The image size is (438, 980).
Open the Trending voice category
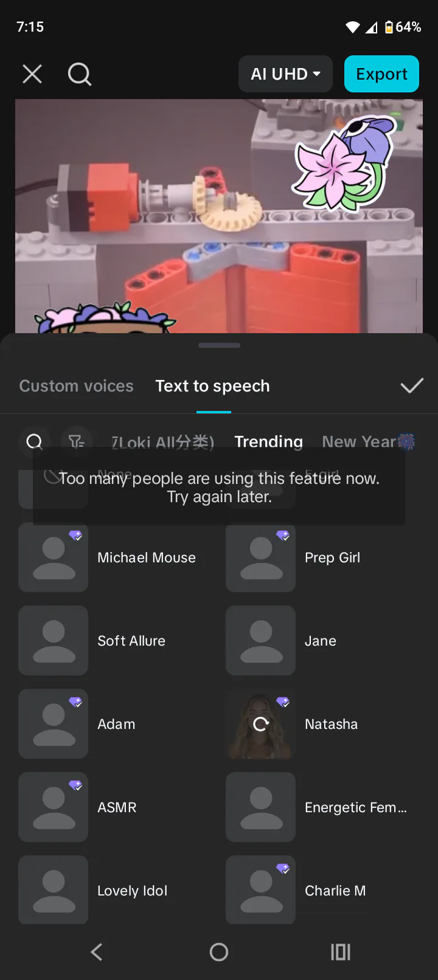pos(269,441)
